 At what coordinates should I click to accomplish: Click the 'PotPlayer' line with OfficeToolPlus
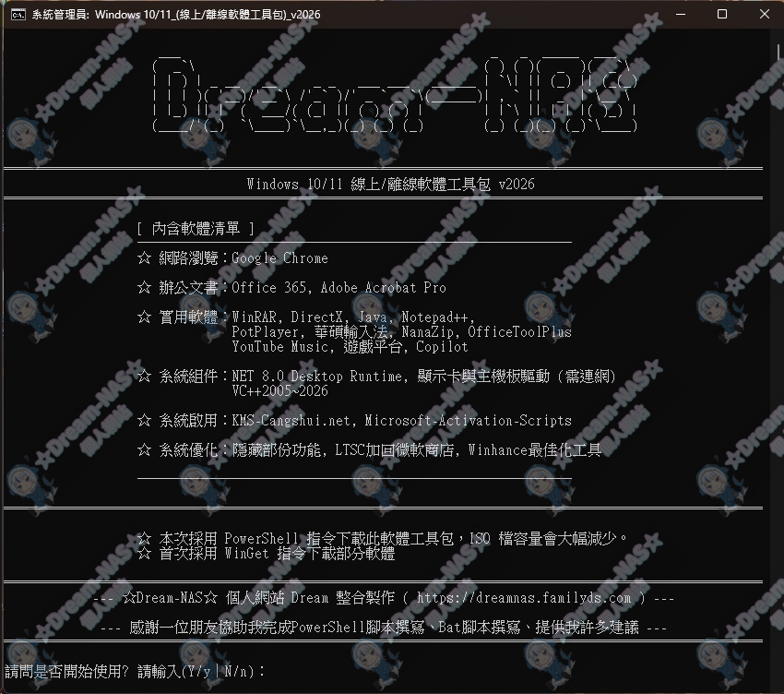[x=401, y=331]
